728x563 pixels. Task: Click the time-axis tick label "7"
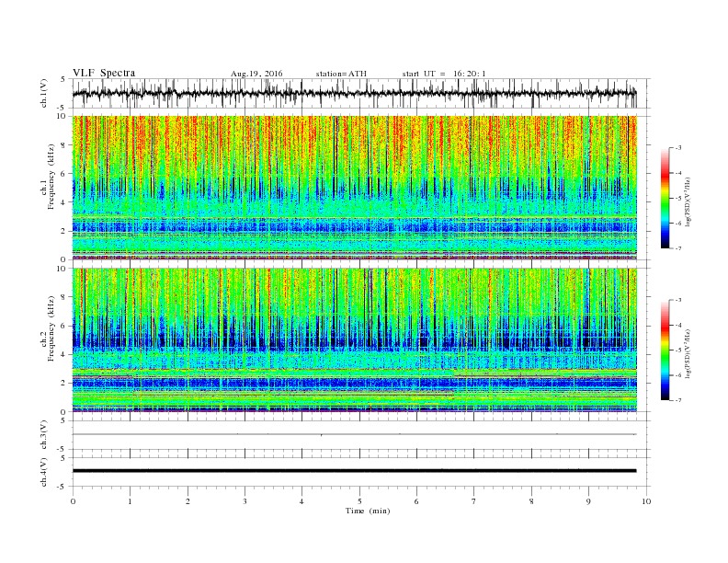(x=474, y=501)
